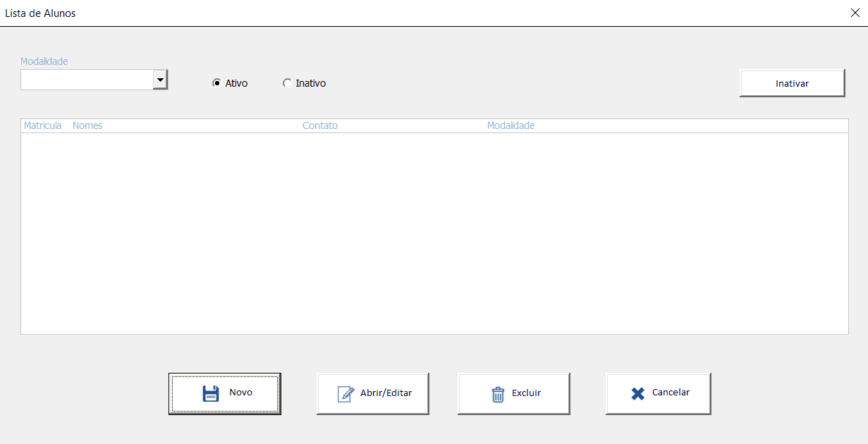Click the Modalidade label above the combo box
868x444 pixels.
(x=44, y=61)
